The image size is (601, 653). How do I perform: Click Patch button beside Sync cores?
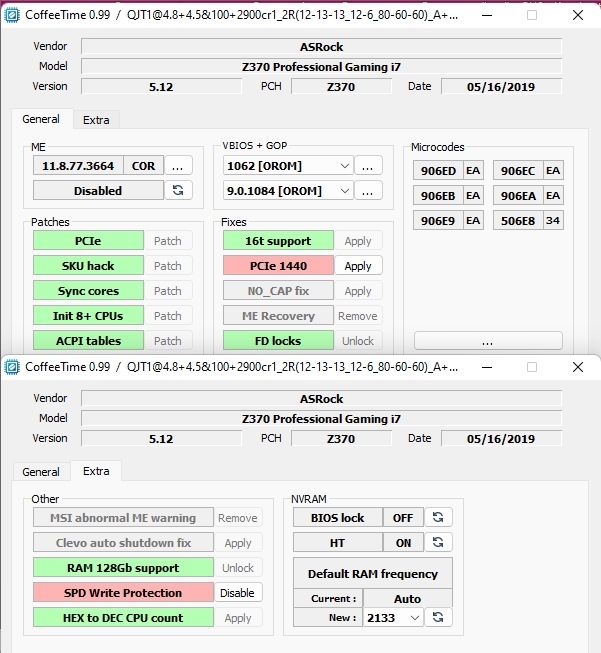[168, 291]
